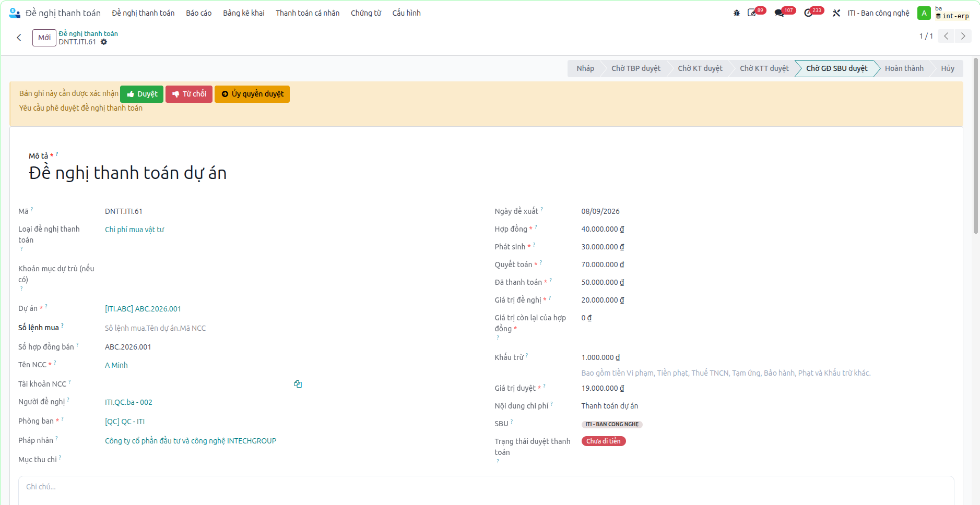Click the vertical scrollbar on the form

pyautogui.click(x=976, y=146)
